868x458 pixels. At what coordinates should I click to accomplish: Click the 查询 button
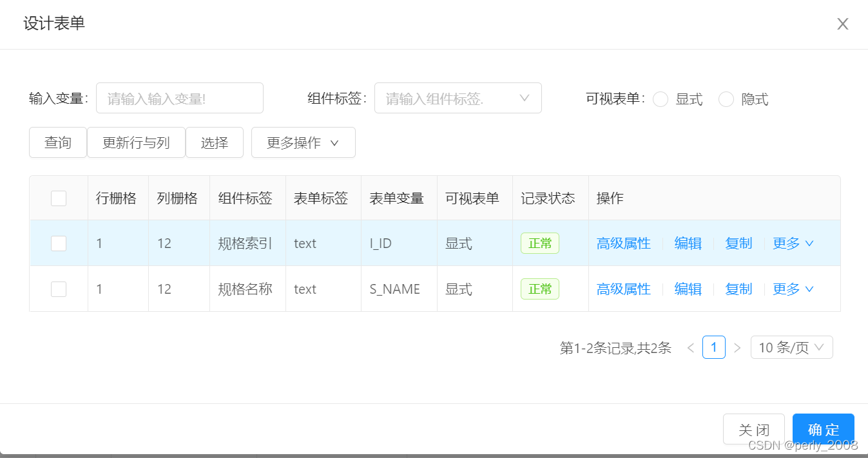[x=58, y=142]
